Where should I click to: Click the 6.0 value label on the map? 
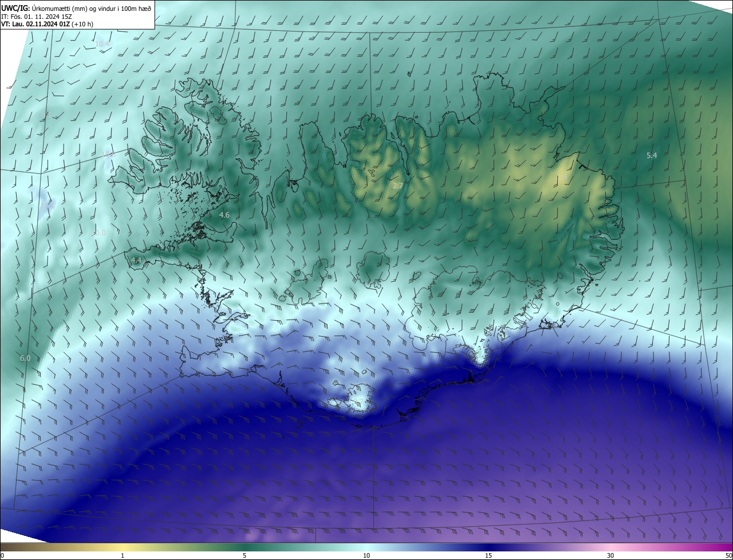pyautogui.click(x=25, y=358)
